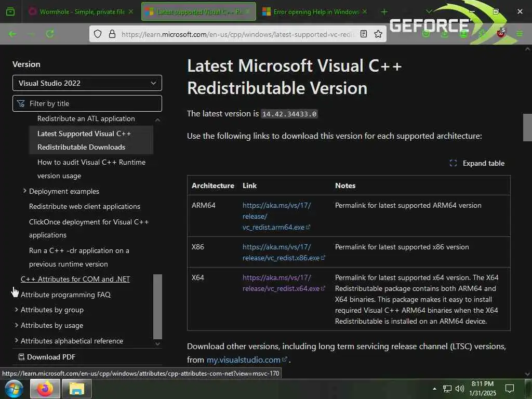Open tracking protection shield in address bar

pos(98,34)
